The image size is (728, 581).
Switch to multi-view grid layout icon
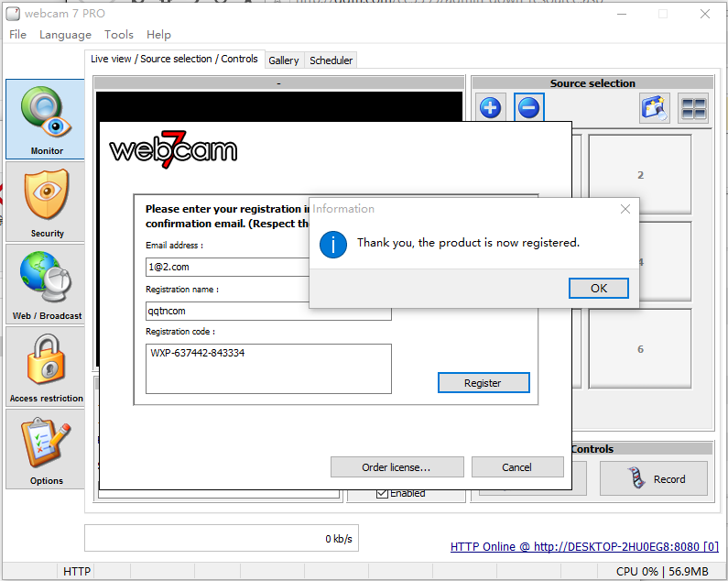(x=693, y=108)
